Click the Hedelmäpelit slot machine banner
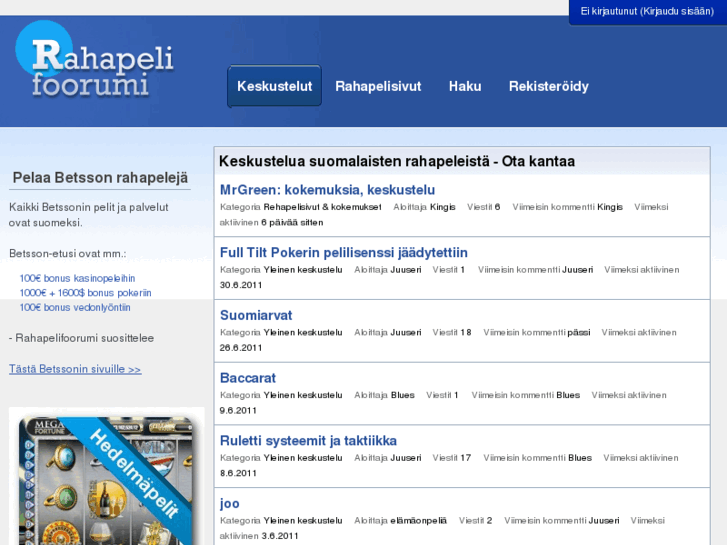Viewport: 727px width, 545px height. point(107,476)
